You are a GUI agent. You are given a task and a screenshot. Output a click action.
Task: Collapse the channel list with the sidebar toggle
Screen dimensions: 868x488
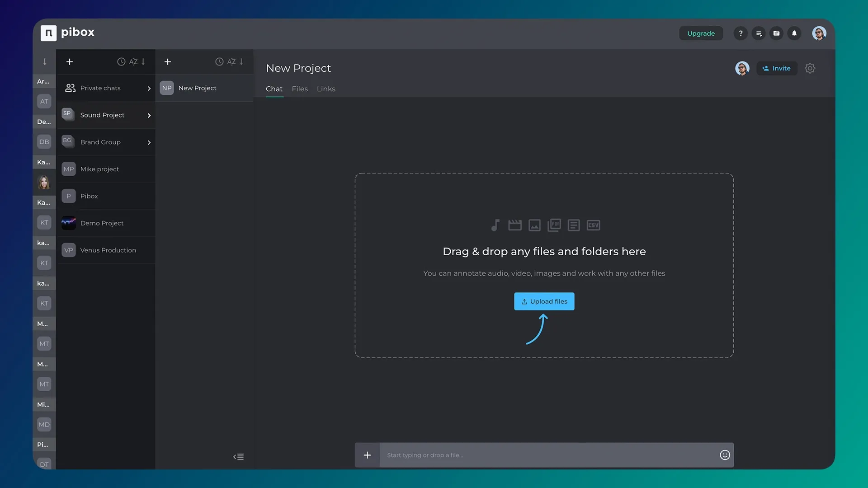[239, 456]
